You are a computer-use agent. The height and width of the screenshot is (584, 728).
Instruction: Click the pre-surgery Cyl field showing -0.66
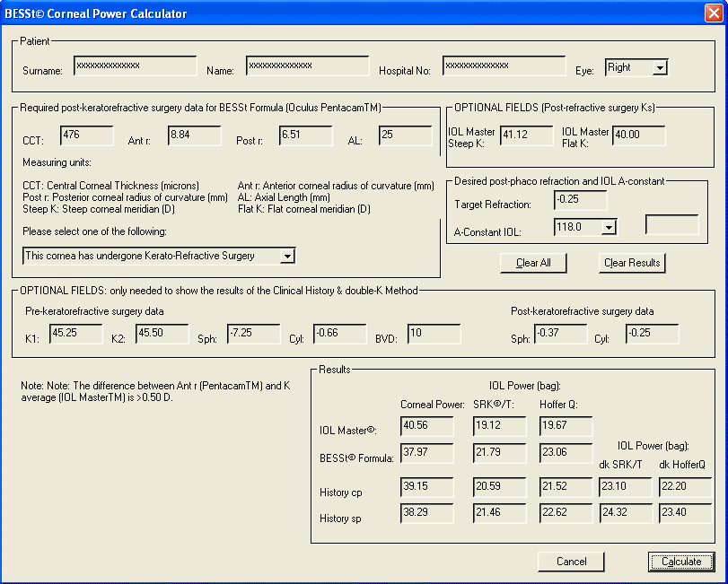(340, 334)
